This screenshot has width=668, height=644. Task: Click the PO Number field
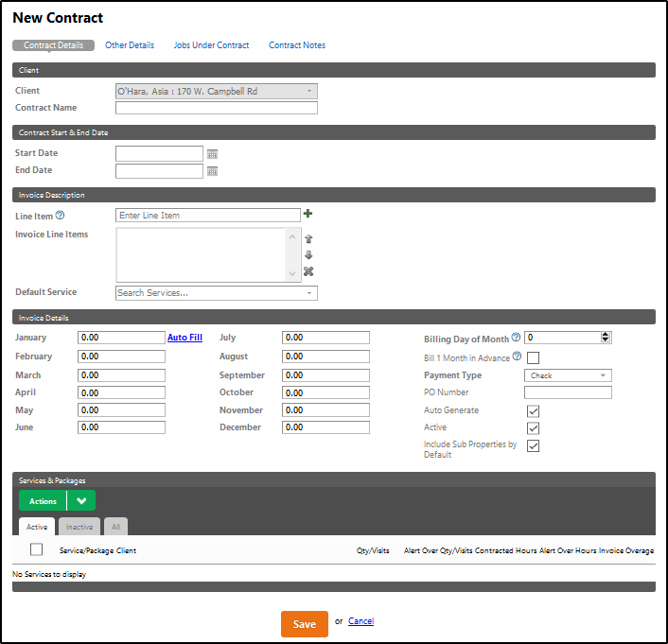tap(568, 392)
